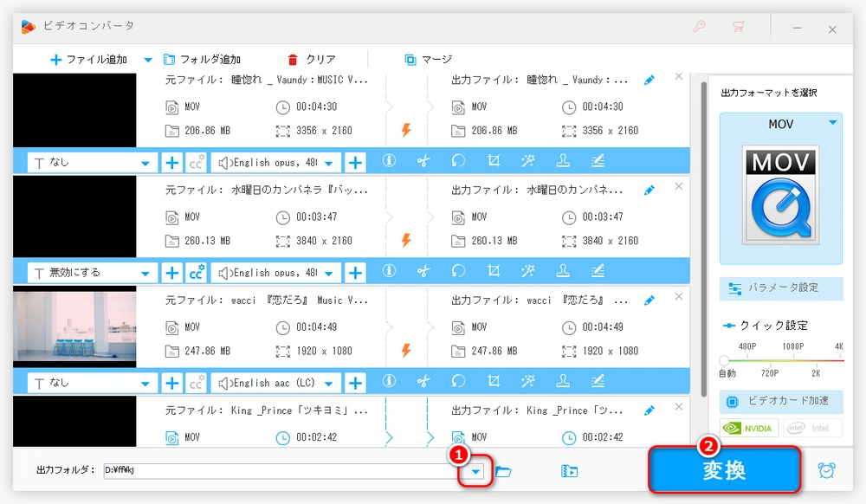
Task: Add subtitle to 水曜日のカンパネラ row
Action: [x=172, y=273]
